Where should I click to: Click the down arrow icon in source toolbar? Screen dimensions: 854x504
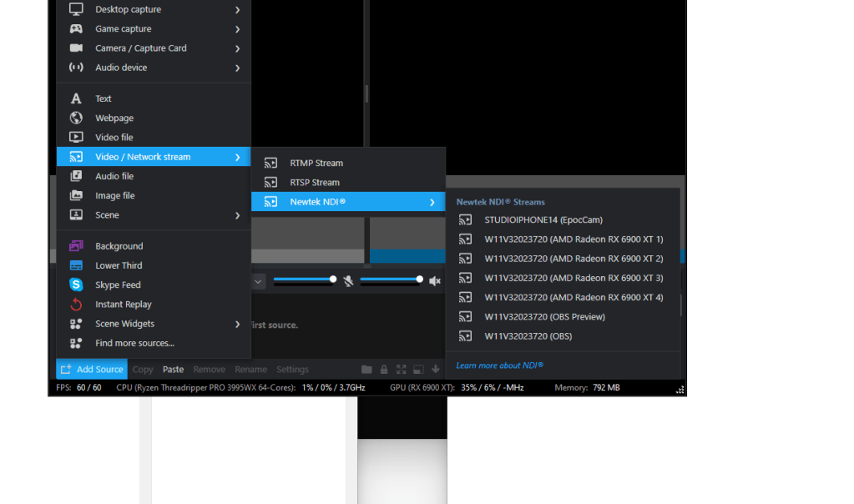click(436, 370)
